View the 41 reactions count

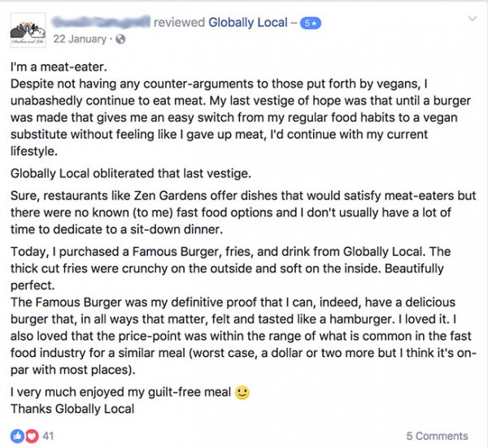[48, 436]
